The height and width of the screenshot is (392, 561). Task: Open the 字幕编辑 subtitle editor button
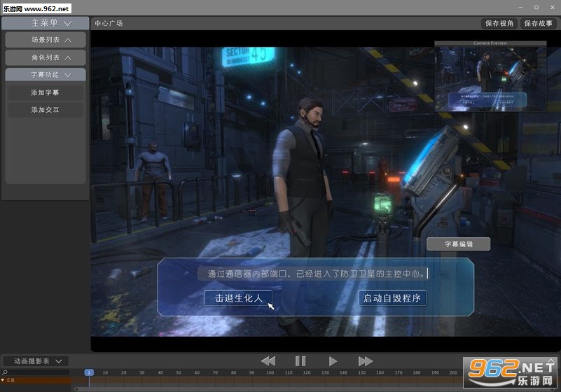(x=459, y=244)
